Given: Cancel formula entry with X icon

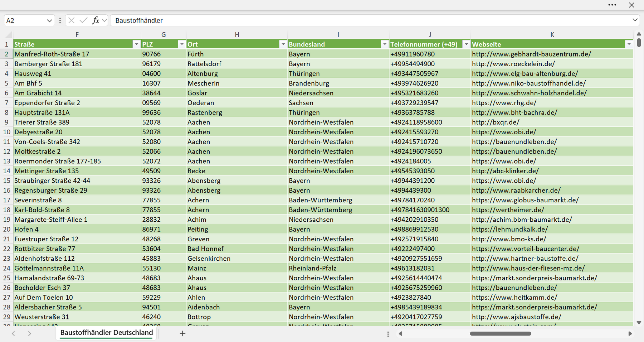Looking at the screenshot, I should pyautogui.click(x=71, y=20).
